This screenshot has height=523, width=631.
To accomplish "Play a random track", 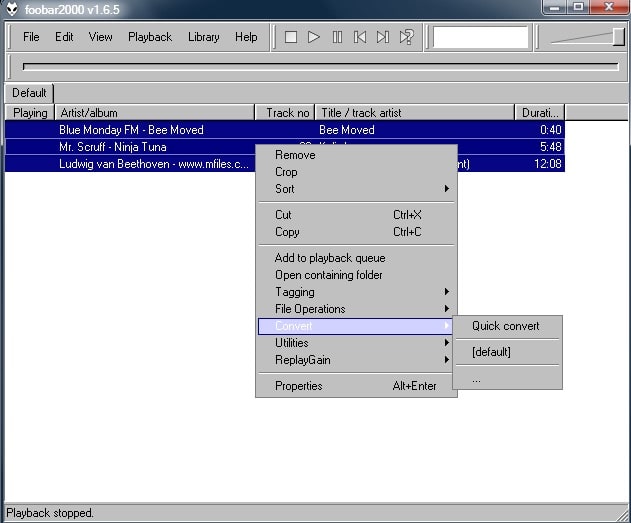I will (x=406, y=37).
